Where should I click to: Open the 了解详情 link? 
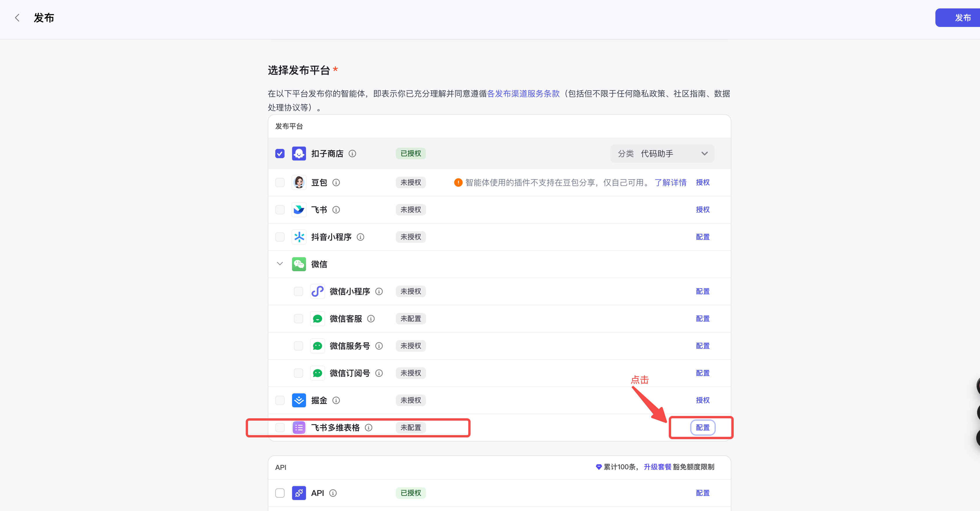(670, 183)
